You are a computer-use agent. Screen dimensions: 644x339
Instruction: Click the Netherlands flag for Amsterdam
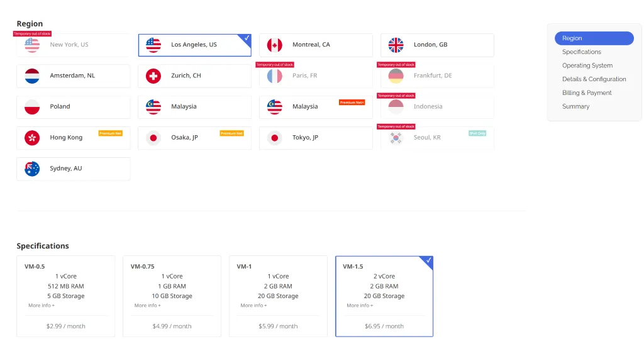pos(32,76)
